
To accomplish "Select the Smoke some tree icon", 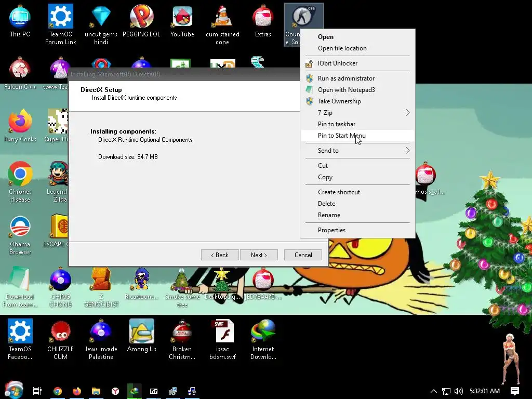I will point(182,287).
